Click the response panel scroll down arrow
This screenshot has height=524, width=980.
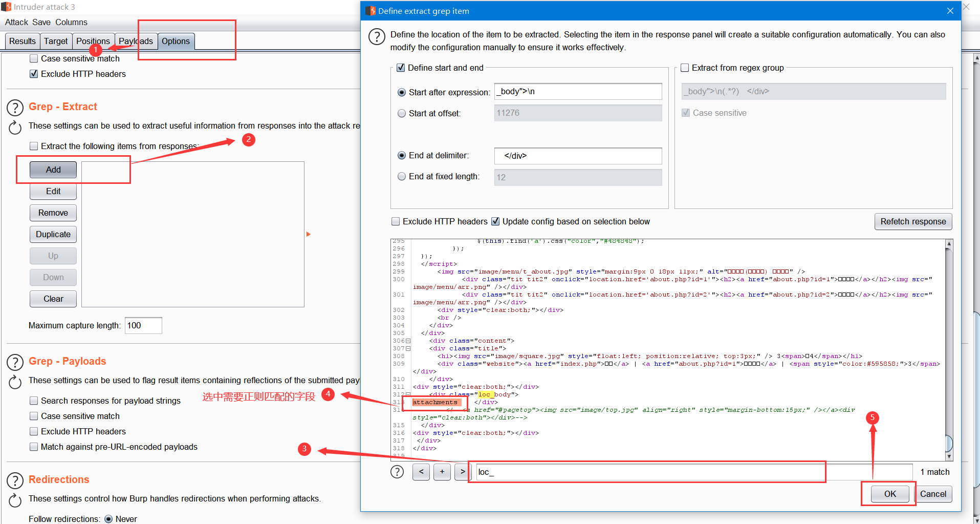[x=949, y=456]
